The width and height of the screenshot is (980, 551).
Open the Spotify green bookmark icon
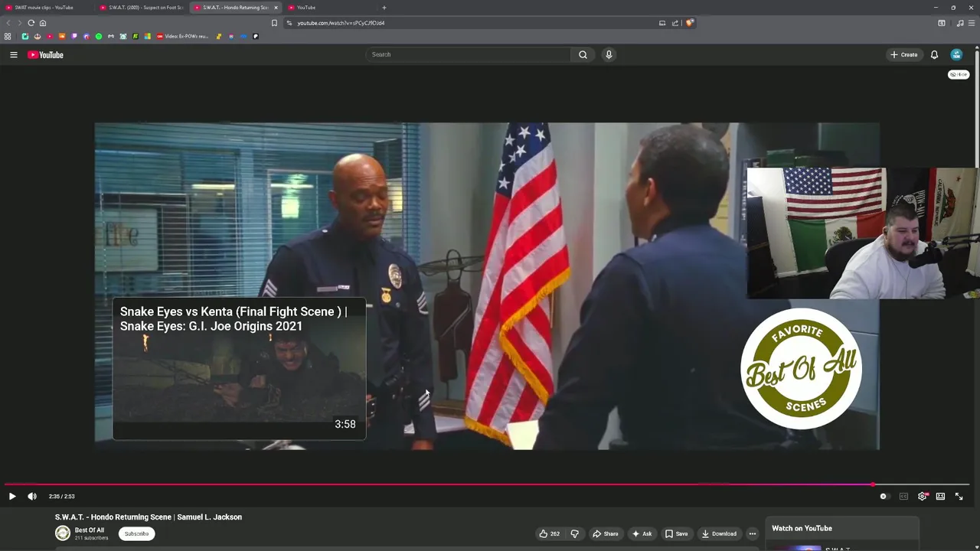click(99, 36)
